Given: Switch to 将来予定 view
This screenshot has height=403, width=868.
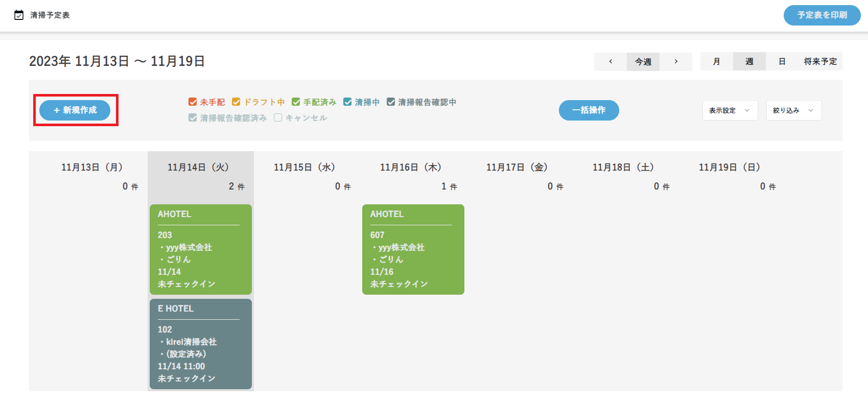Looking at the screenshot, I should click(x=820, y=61).
